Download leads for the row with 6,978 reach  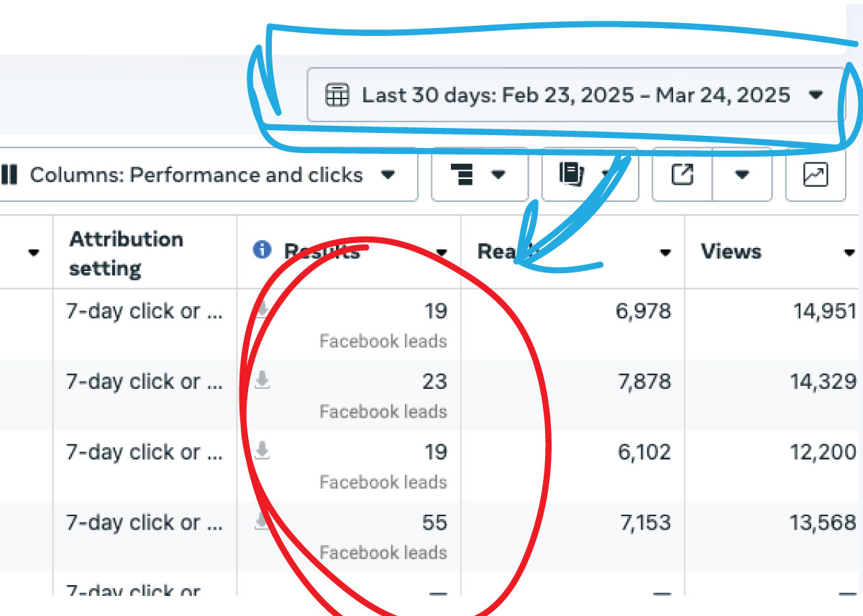coord(262,309)
